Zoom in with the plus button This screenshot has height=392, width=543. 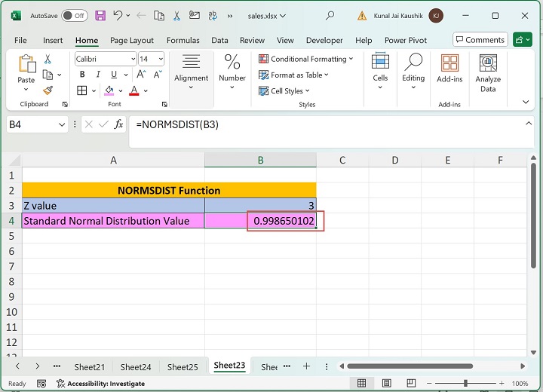click(502, 384)
